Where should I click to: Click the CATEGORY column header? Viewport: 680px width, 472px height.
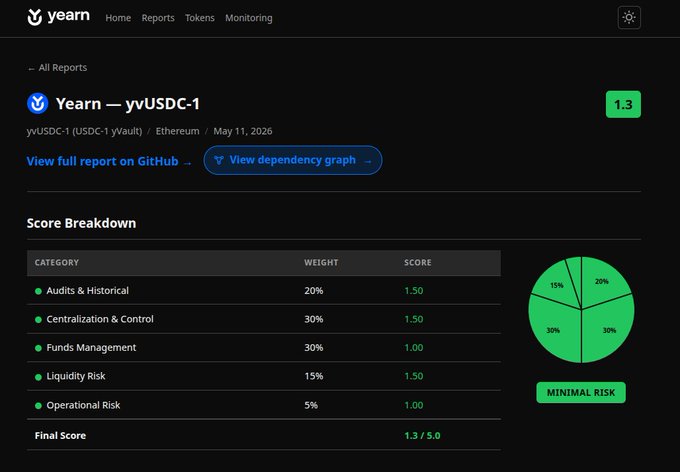click(x=57, y=262)
